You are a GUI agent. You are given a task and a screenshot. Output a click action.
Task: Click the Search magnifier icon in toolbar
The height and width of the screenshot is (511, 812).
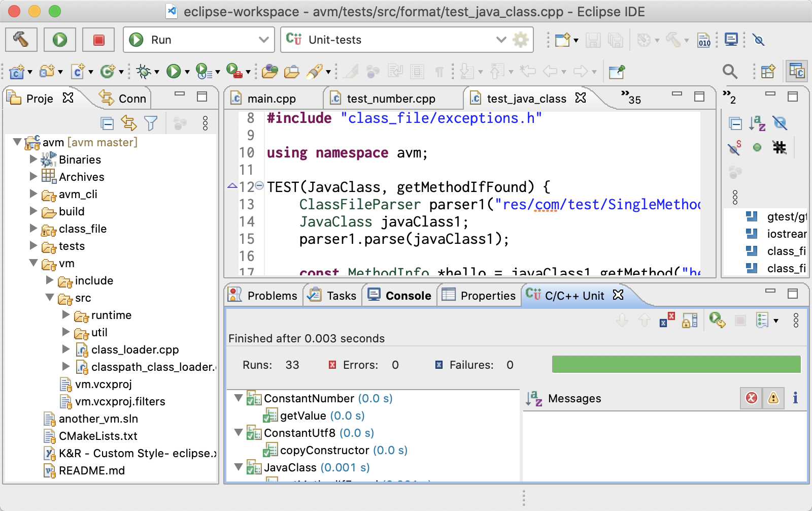(730, 72)
